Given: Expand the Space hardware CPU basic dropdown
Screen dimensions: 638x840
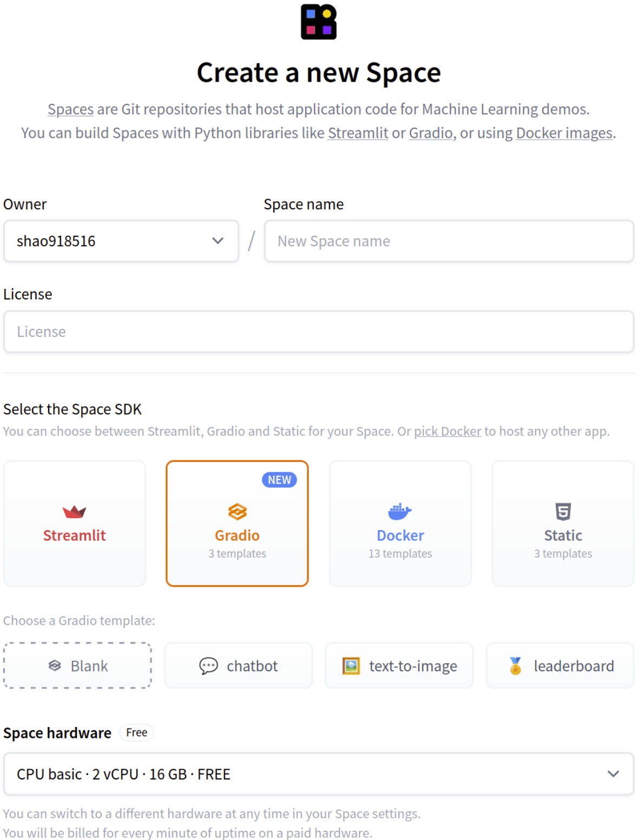Looking at the screenshot, I should click(319, 774).
